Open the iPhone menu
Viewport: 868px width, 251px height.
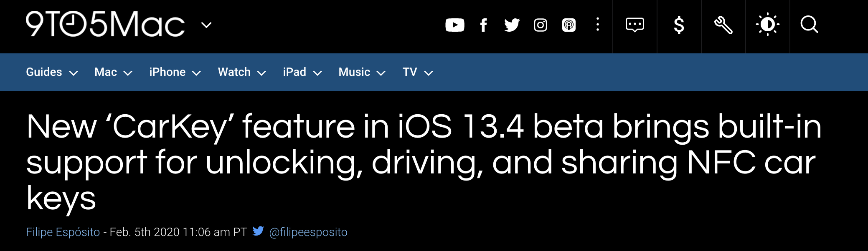[168, 72]
